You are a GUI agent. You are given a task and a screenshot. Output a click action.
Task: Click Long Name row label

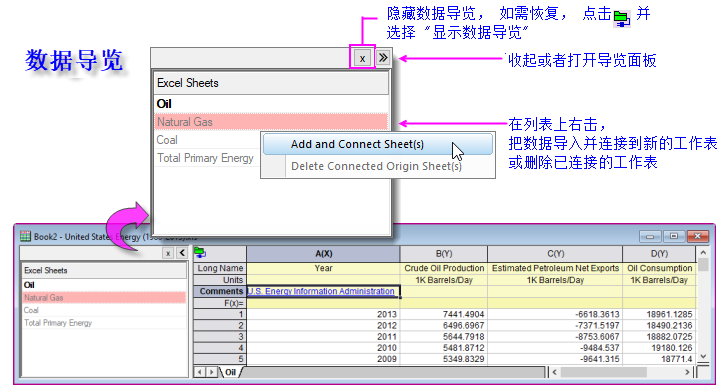tap(220, 268)
